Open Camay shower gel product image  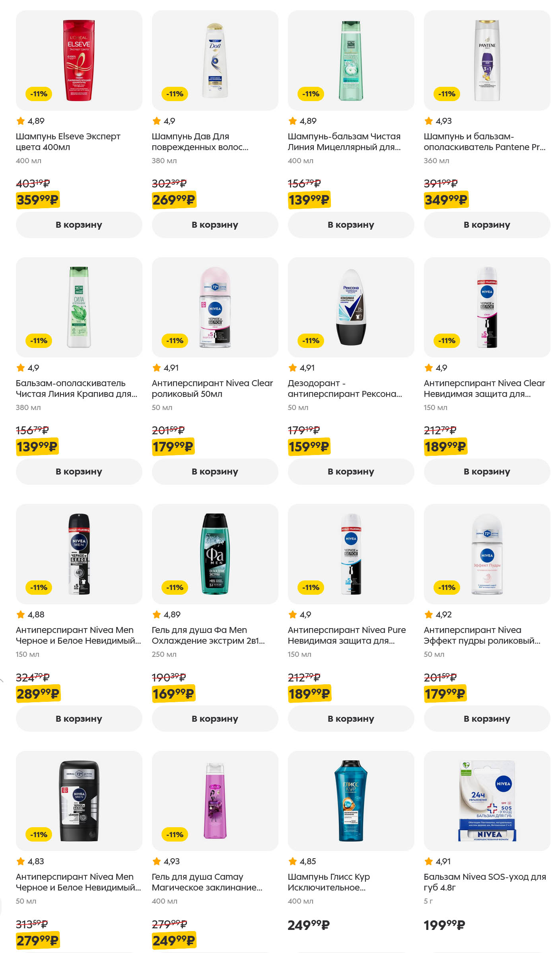215,801
